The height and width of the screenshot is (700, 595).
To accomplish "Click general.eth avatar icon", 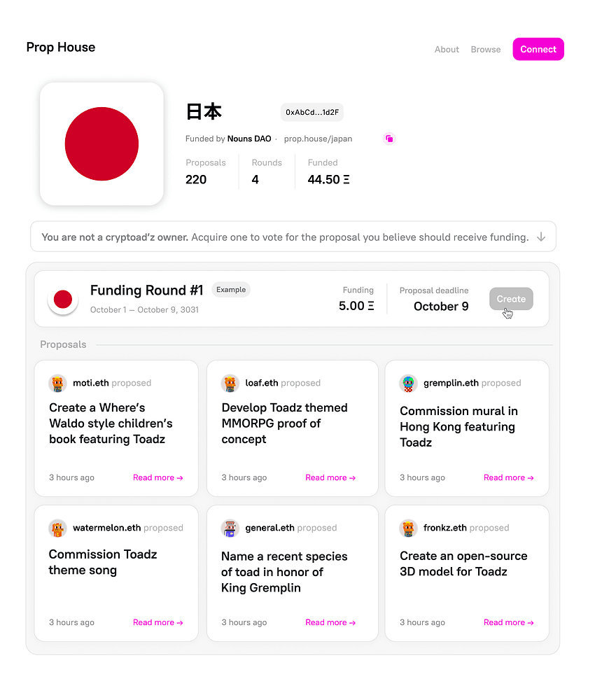I will click(230, 528).
